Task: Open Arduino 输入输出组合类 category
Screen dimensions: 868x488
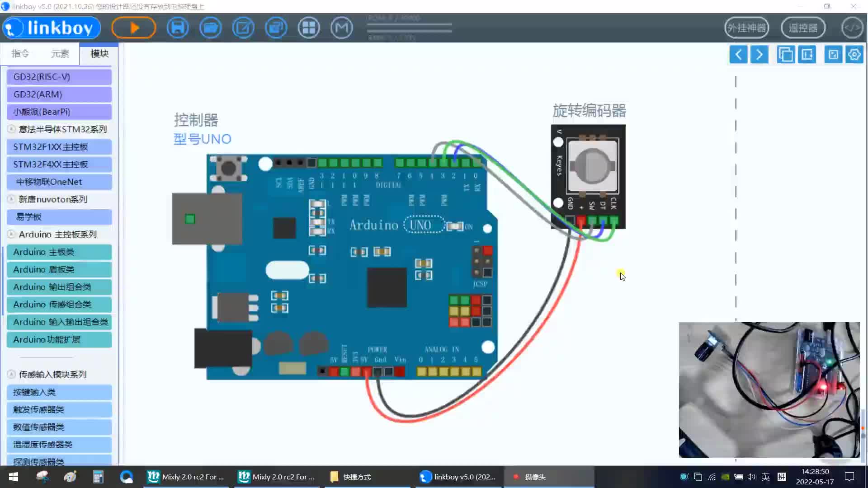Action: [x=59, y=322]
